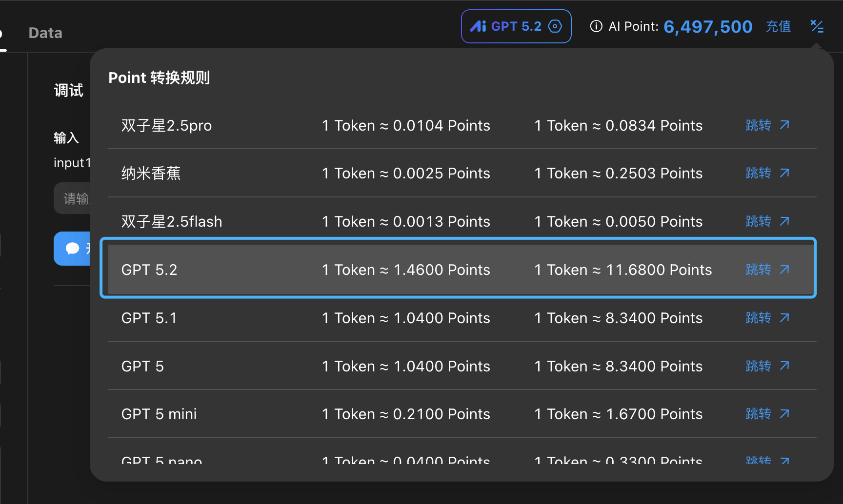Click 跳转 link in 双子星2.5flash row
Screen dimensions: 843x504
768,221
